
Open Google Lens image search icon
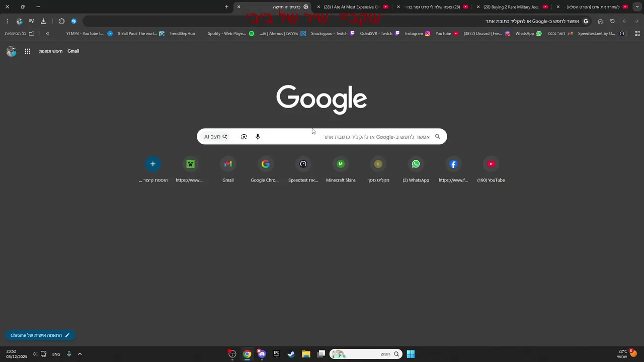point(244,137)
